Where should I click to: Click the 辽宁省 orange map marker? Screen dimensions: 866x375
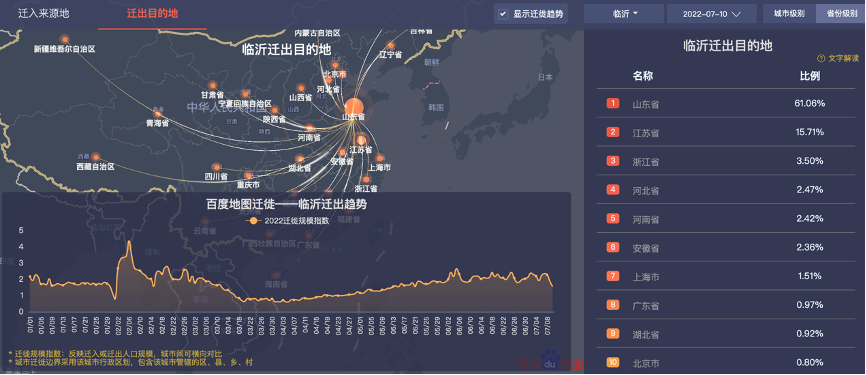point(391,45)
